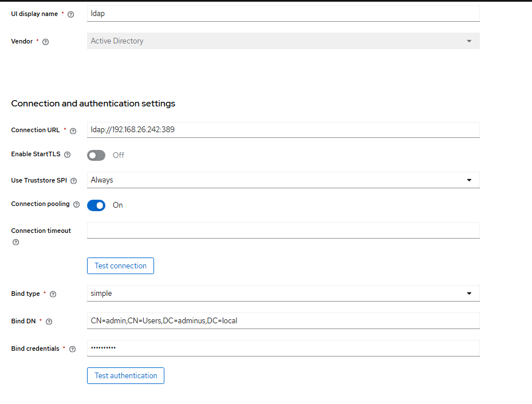Show help for Use Truststore SPI
This screenshot has height=404, width=532.
(x=74, y=181)
